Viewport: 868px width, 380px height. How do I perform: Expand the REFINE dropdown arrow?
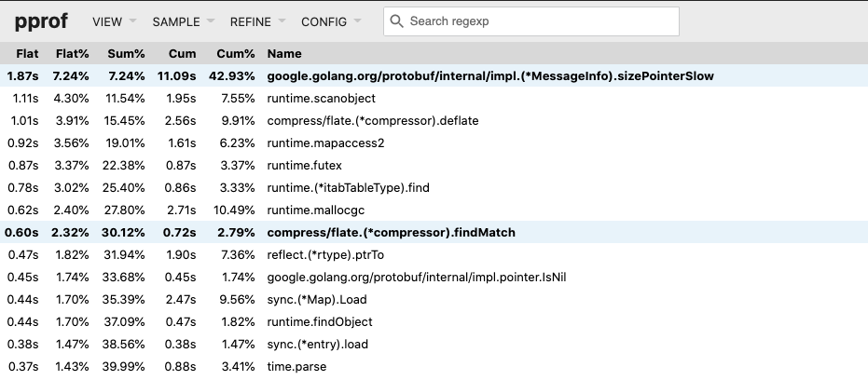pos(282,21)
